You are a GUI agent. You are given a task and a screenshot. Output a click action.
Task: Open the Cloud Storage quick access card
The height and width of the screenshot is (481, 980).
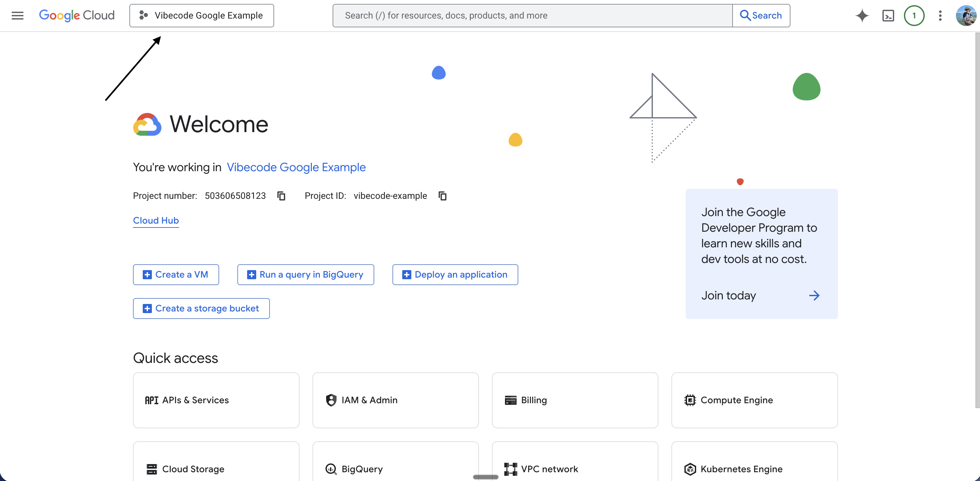click(x=216, y=461)
